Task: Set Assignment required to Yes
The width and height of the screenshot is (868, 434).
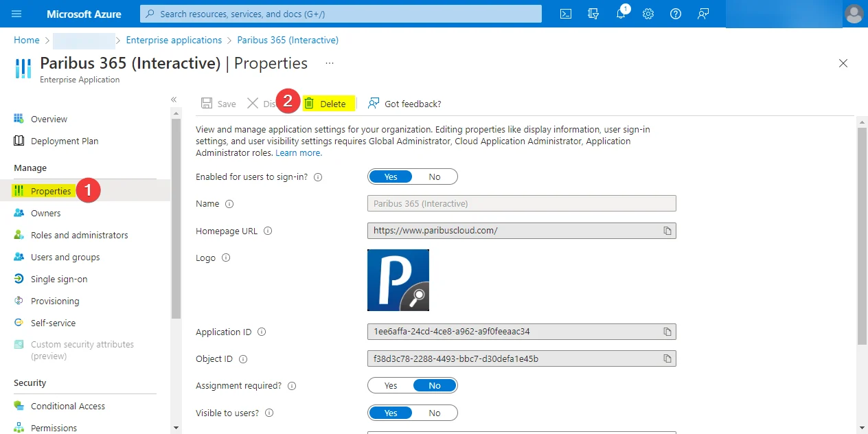Action: click(391, 385)
